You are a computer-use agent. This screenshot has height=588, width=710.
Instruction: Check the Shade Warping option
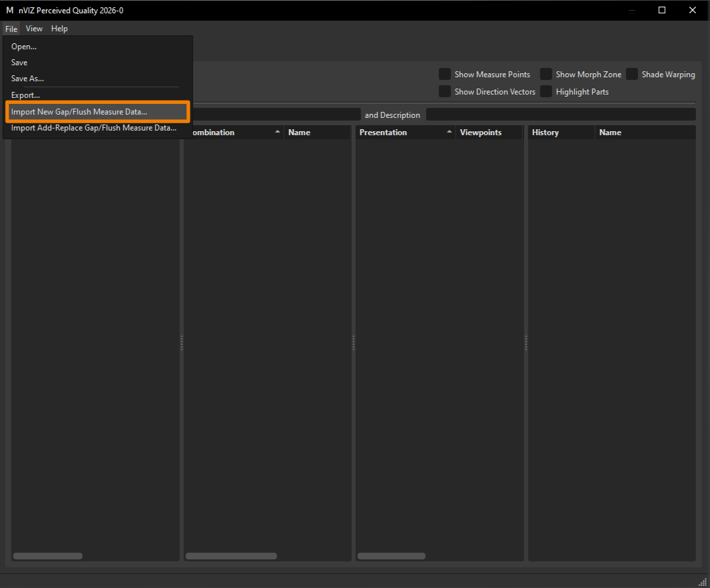631,74
